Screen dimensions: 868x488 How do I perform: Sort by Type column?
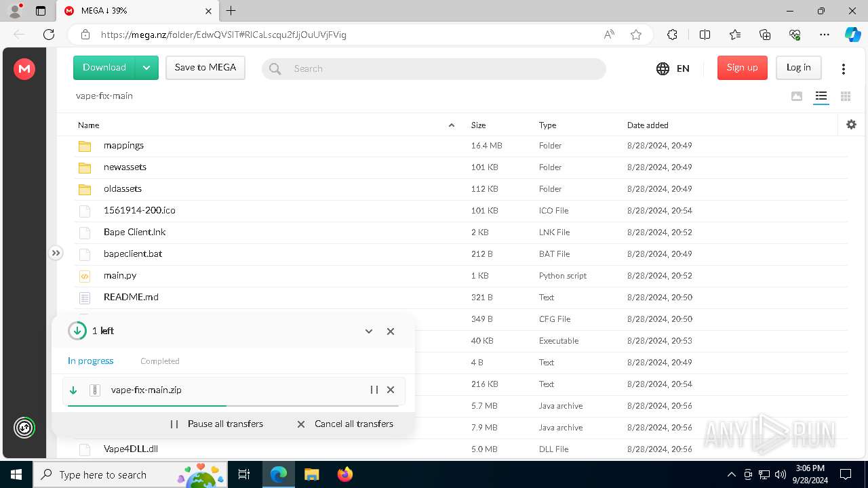(548, 125)
